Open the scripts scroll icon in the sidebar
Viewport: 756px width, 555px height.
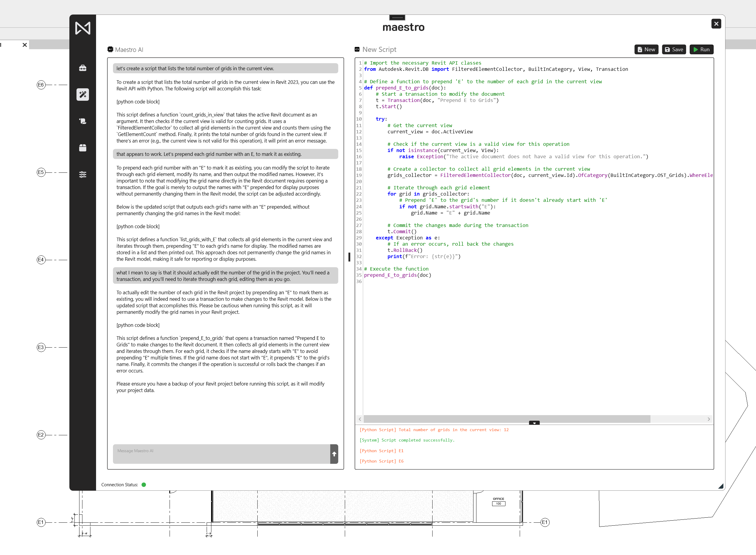click(83, 121)
